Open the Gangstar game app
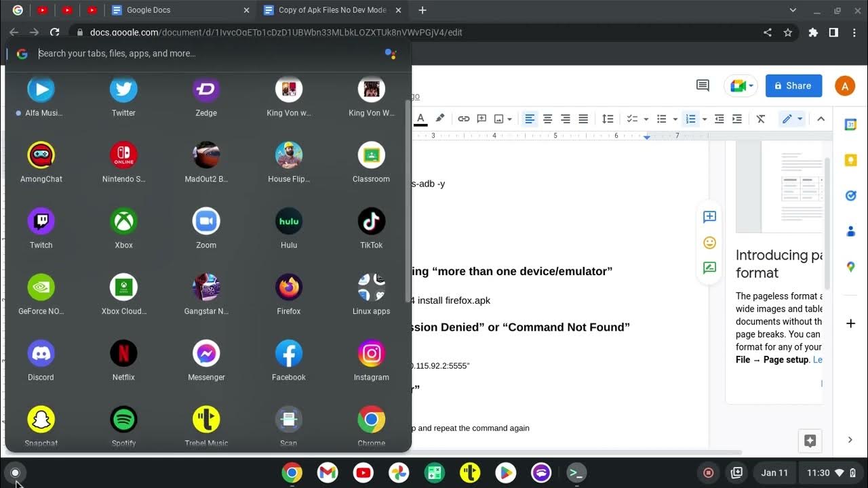The height and width of the screenshot is (488, 868). point(206,287)
